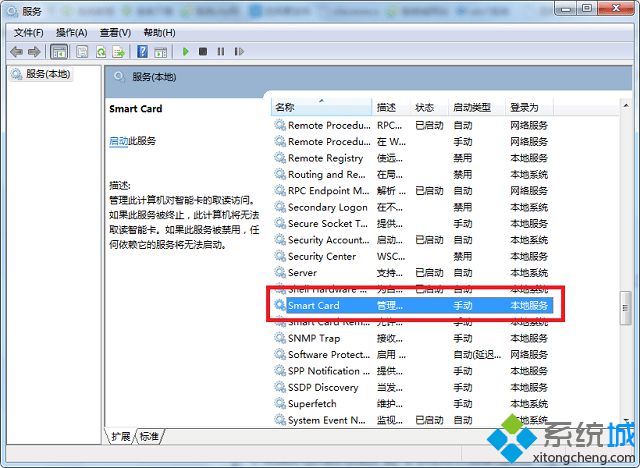The width and height of the screenshot is (640, 468).
Task: Click gear icon of Secondary Logon row
Action: tap(280, 207)
